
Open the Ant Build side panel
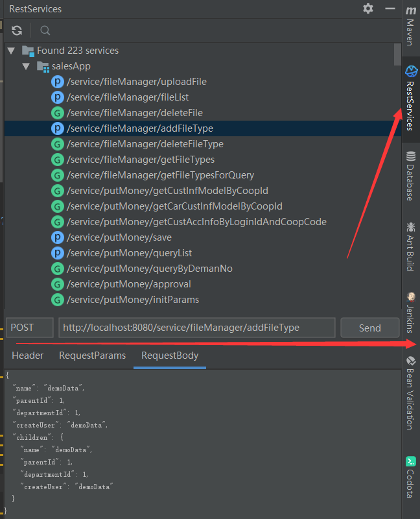410,247
